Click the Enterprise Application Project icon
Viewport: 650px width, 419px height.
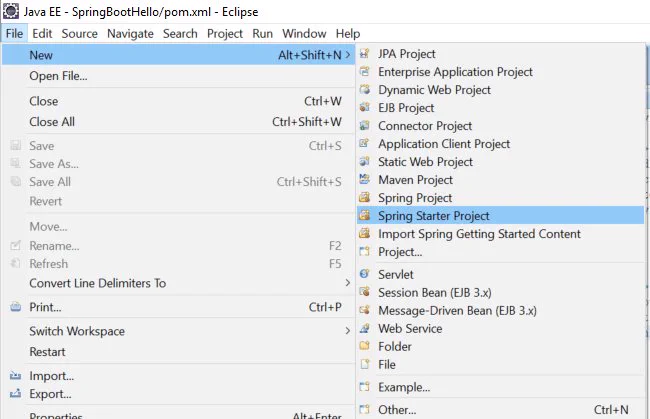pyautogui.click(x=364, y=71)
